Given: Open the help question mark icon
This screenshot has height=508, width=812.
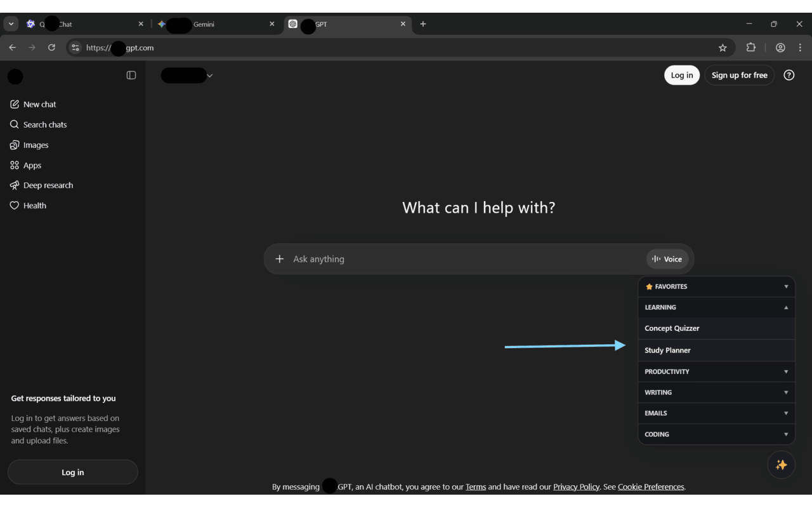Looking at the screenshot, I should [789, 75].
